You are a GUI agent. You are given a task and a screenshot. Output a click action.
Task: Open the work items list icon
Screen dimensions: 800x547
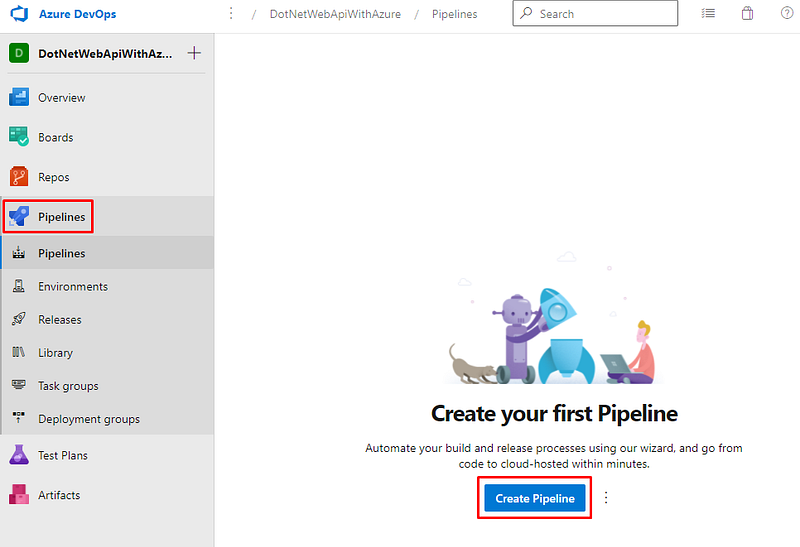708,13
